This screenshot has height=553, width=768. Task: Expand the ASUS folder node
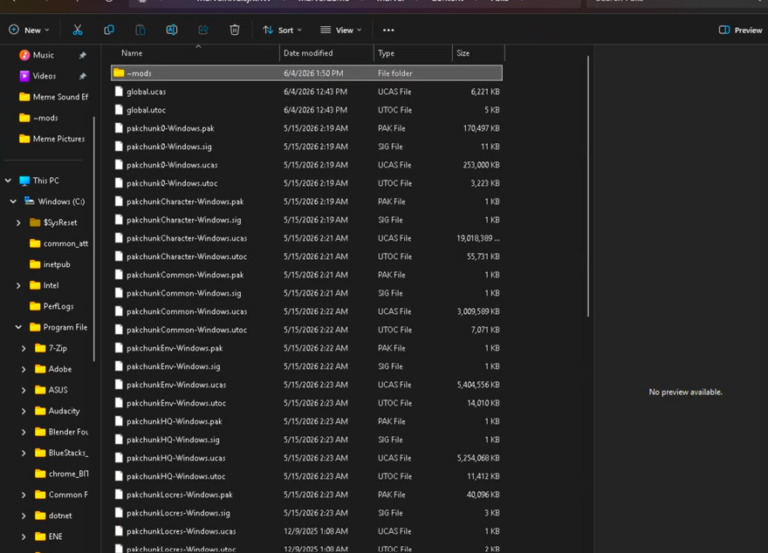pos(24,390)
